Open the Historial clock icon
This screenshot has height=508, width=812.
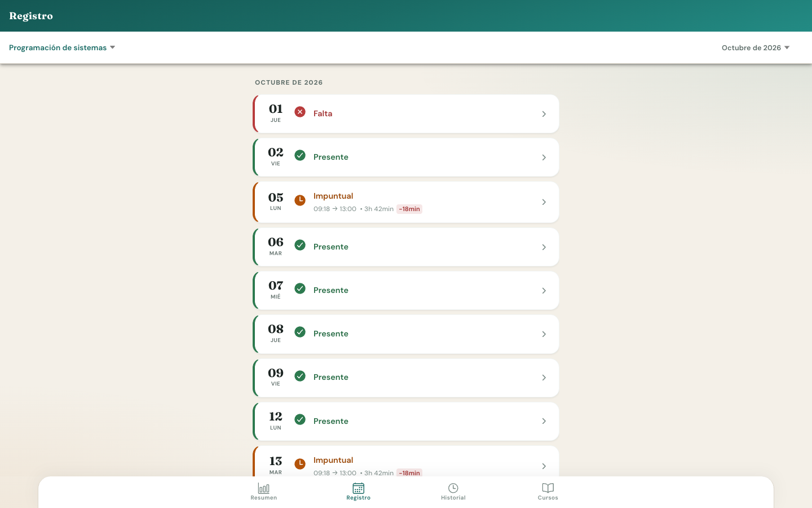coord(453,488)
